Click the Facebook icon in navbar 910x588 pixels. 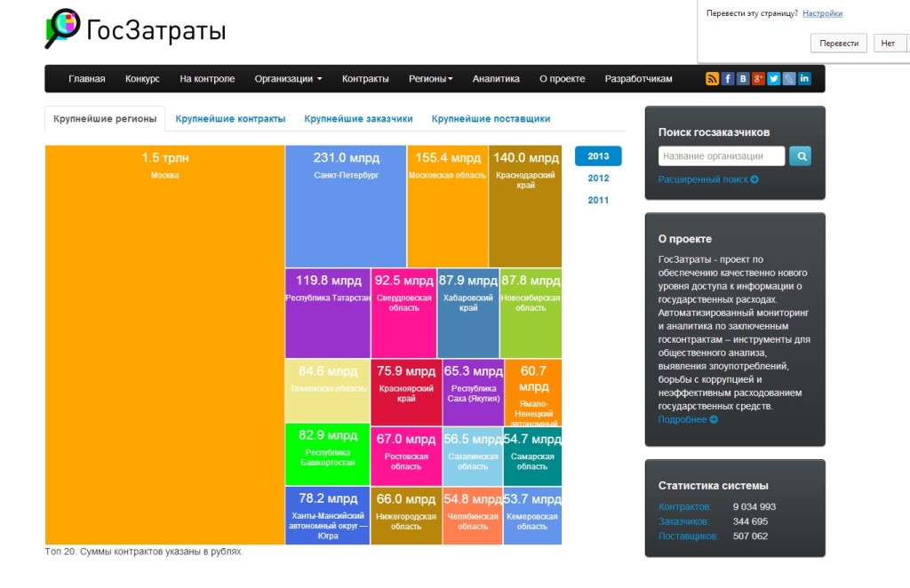pos(728,78)
